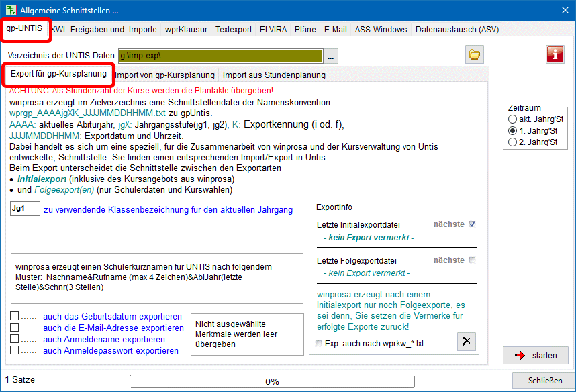Enable E-Mail-Adresse exportieren checkbox

tap(15, 328)
